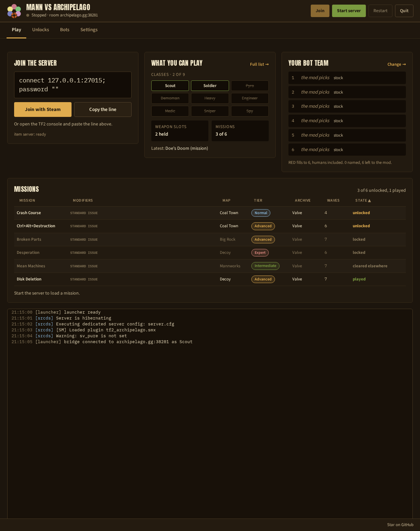Screen dimensions: 420x531
Task: Select the Ctrl+Alt+Destruction mission row
Action: click(x=210, y=226)
